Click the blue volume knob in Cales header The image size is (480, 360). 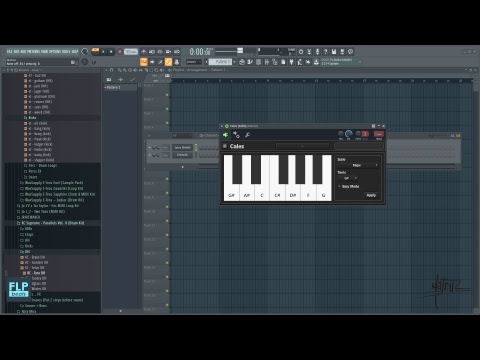tap(349, 134)
